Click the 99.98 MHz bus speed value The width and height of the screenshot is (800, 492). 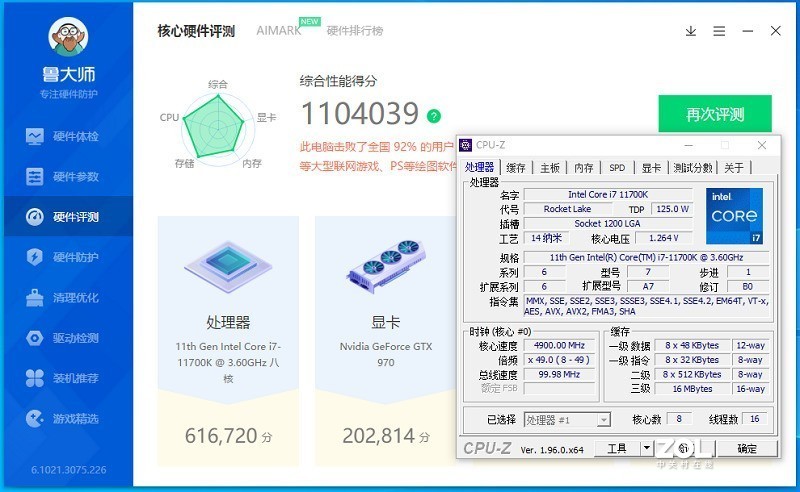559,374
